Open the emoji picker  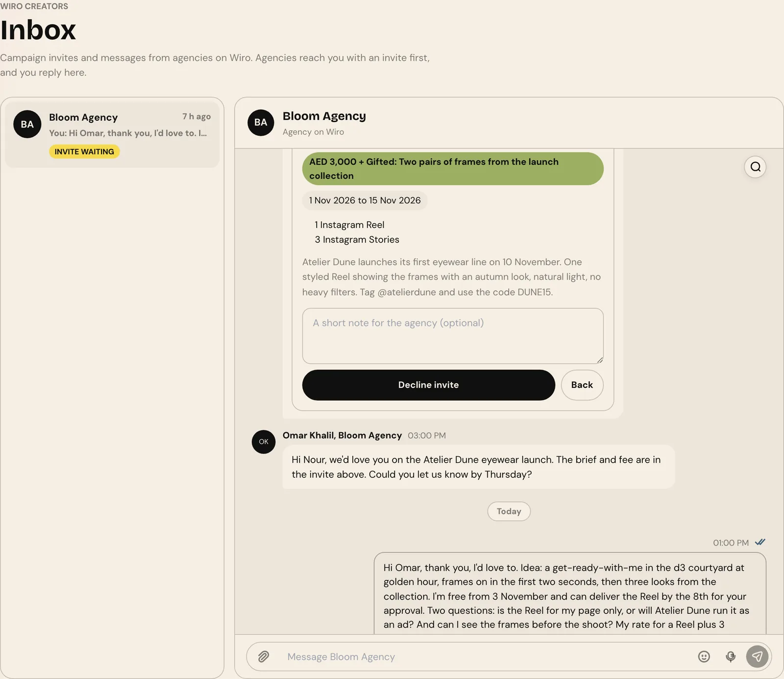[x=704, y=656]
